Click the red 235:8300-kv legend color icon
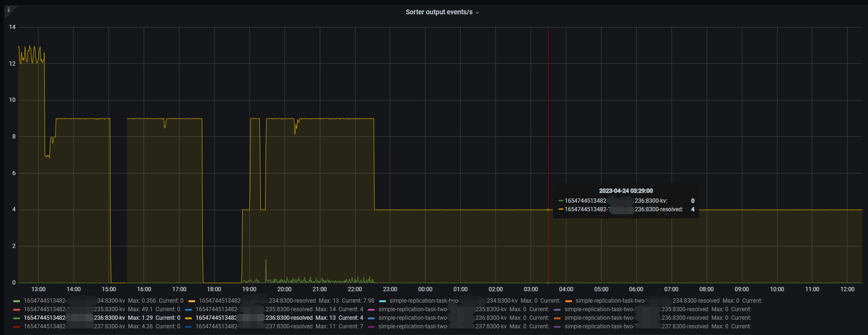Viewport: 868px width, 335px height. (x=17, y=310)
